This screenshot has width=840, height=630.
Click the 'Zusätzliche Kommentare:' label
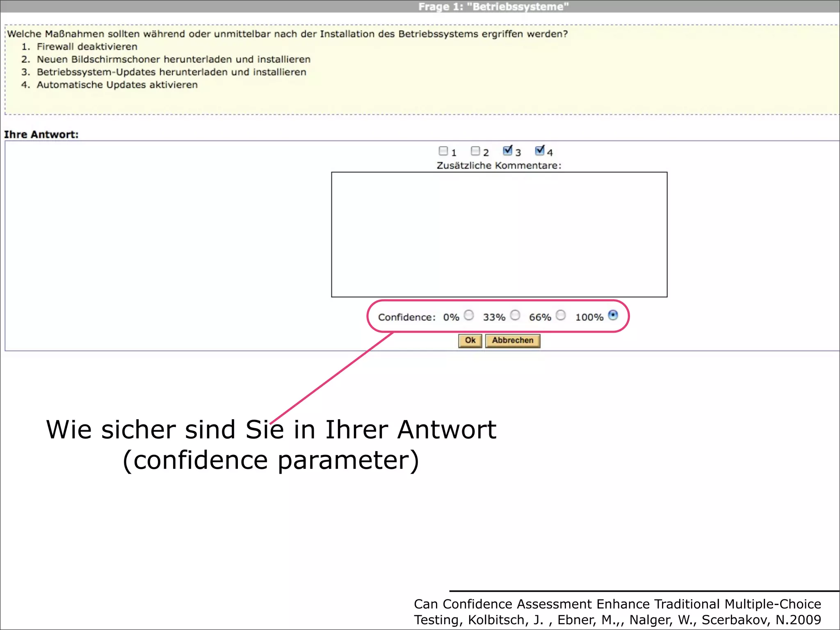pyautogui.click(x=499, y=166)
